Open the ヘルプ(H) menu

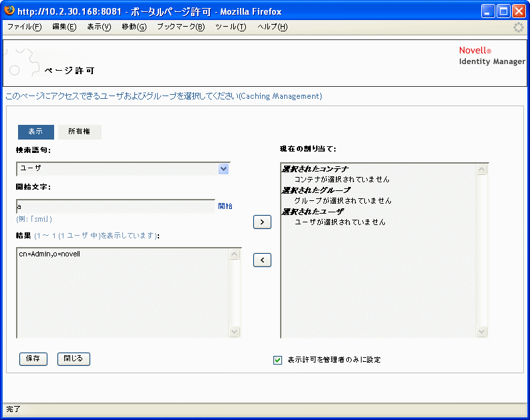[x=273, y=27]
